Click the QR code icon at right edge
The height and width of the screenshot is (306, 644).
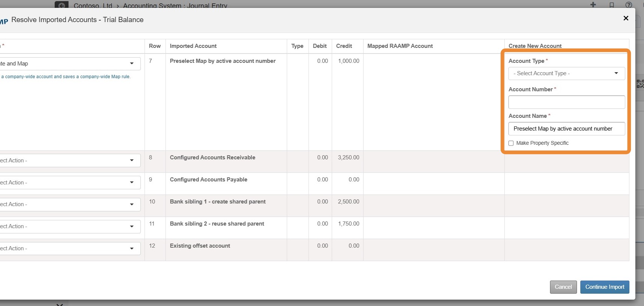click(x=640, y=84)
